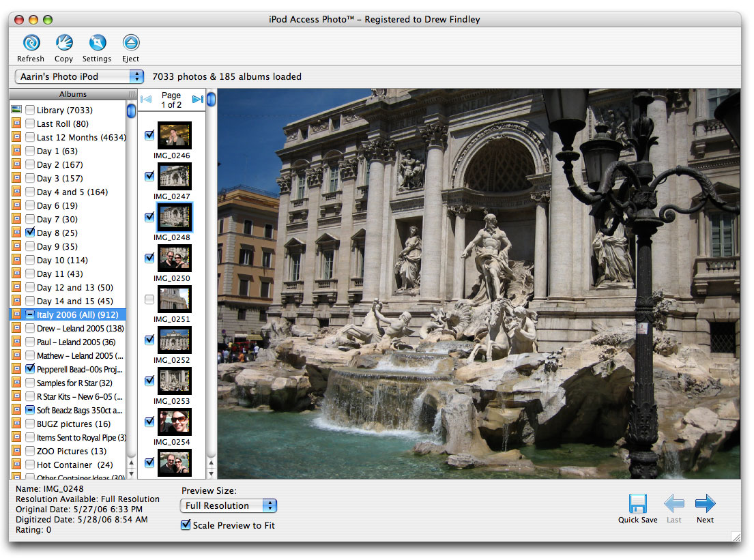Eject the iPod using the toolbar icon
This screenshot has width=754, height=560.
pyautogui.click(x=130, y=42)
